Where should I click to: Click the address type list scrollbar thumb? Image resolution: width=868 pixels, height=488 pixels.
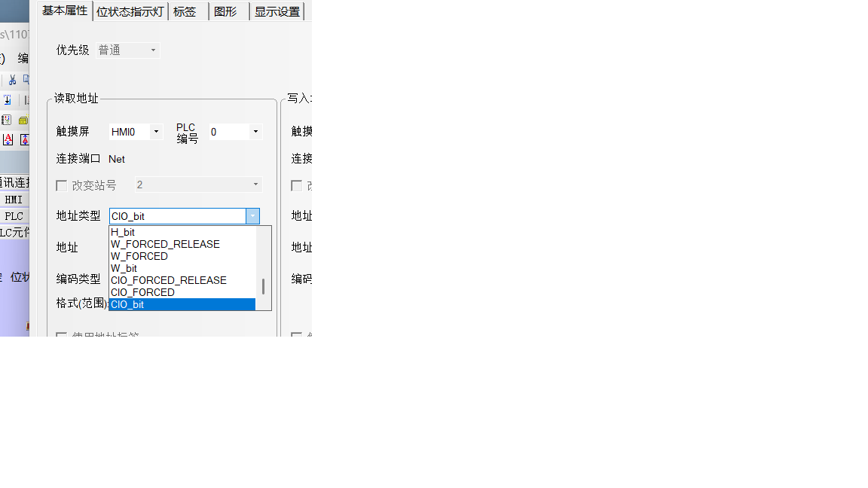pyautogui.click(x=263, y=287)
